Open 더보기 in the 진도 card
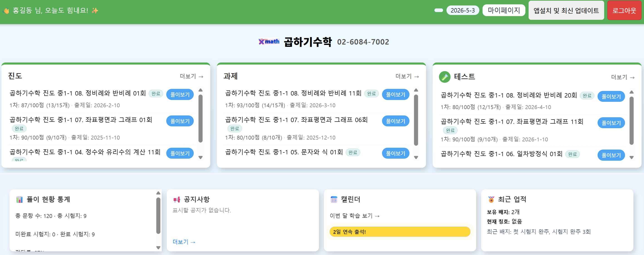Screen dimensions: 644x255 tap(191, 76)
